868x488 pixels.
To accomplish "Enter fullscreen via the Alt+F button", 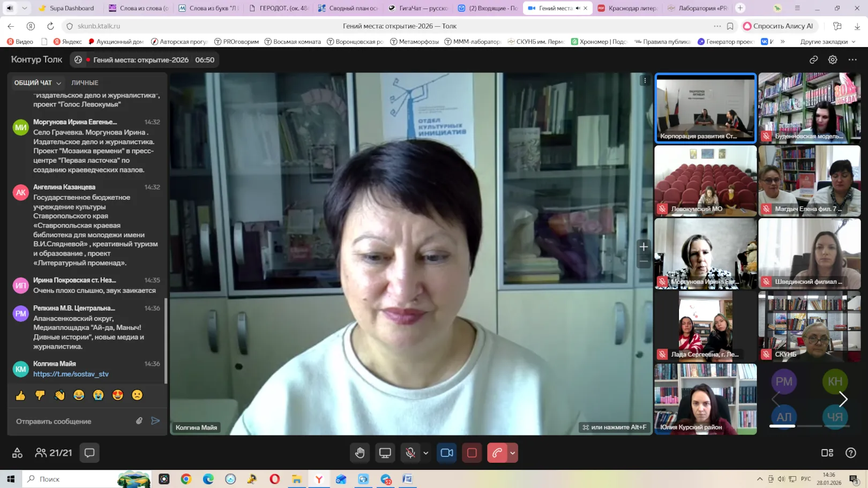I will (614, 427).
